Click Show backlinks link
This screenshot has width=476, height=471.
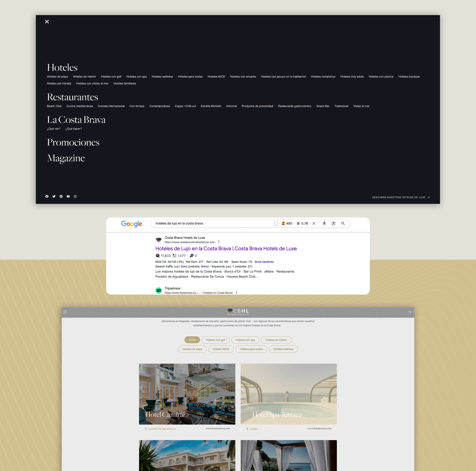(264, 262)
